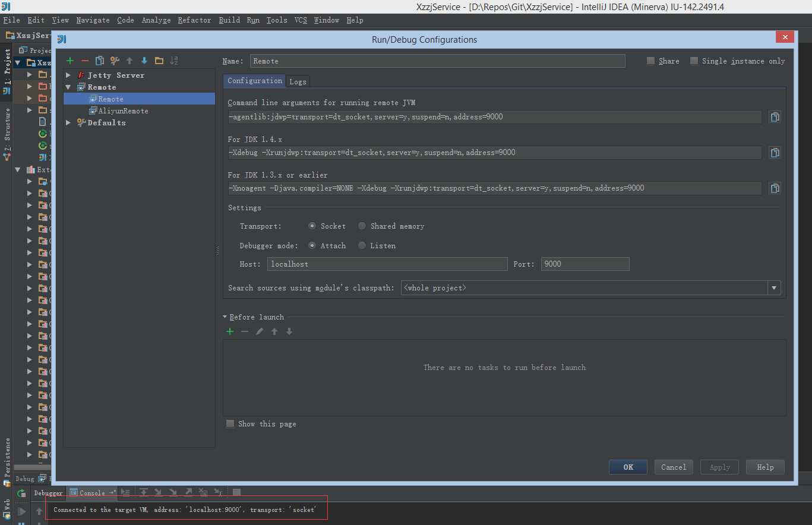812x525 pixels.
Task: Click the Host field containing localhost
Action: point(387,264)
